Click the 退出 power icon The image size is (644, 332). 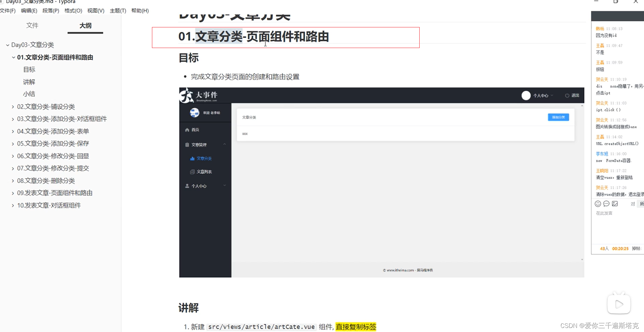pos(567,96)
